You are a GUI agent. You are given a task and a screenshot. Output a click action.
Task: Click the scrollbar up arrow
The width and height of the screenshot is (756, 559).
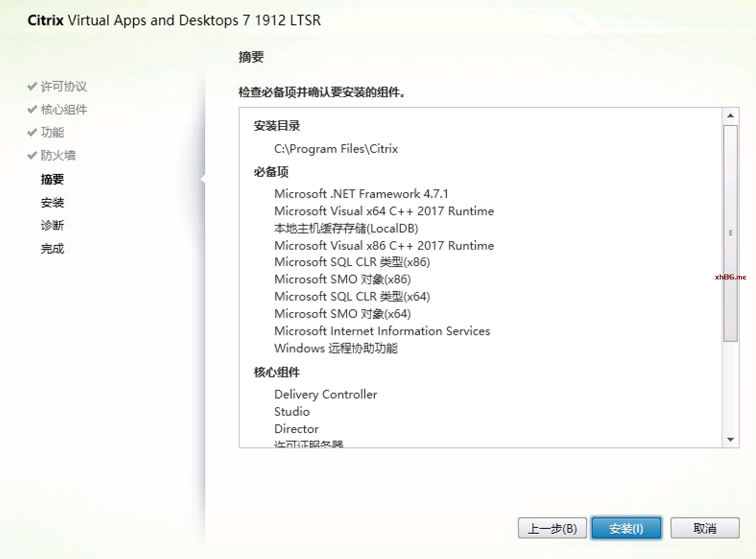click(730, 116)
